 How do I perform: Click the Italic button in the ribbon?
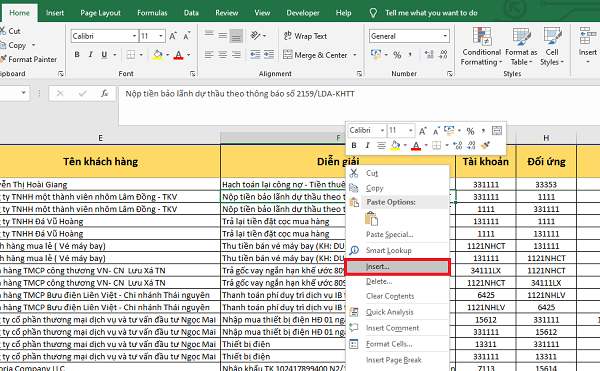[x=90, y=55]
